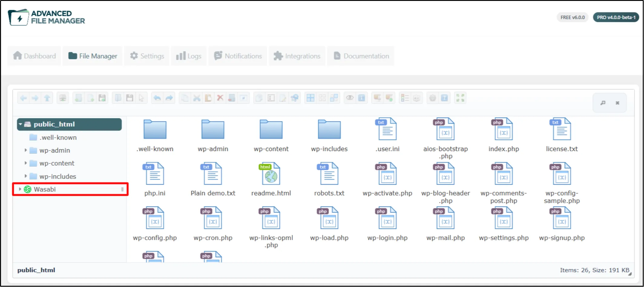Click the PRO v4.0.0-beta-1 badge
Screen dimensions: 644x287
[x=616, y=17]
